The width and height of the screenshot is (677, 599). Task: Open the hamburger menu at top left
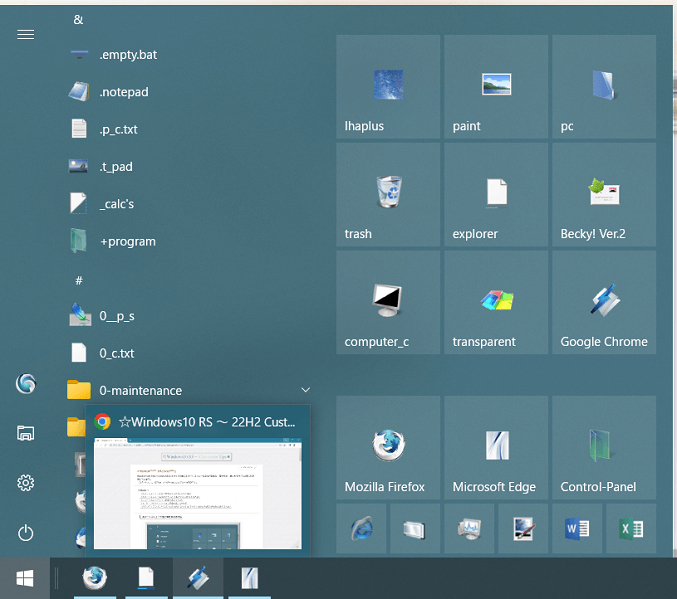25,35
